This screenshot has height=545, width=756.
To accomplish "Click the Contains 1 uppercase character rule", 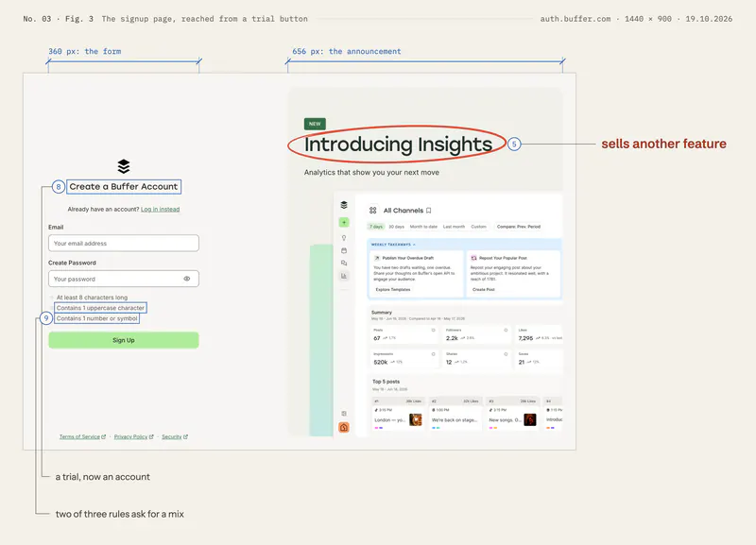I will click(x=100, y=308).
